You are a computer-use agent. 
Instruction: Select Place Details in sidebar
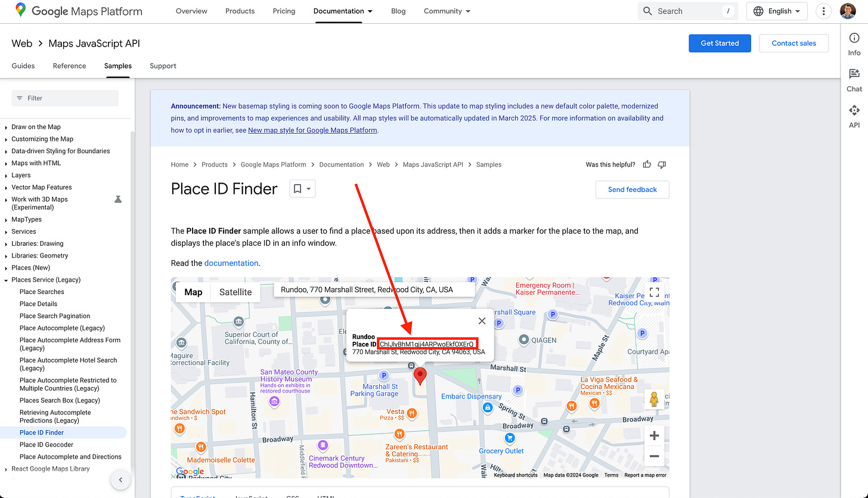pyautogui.click(x=38, y=304)
